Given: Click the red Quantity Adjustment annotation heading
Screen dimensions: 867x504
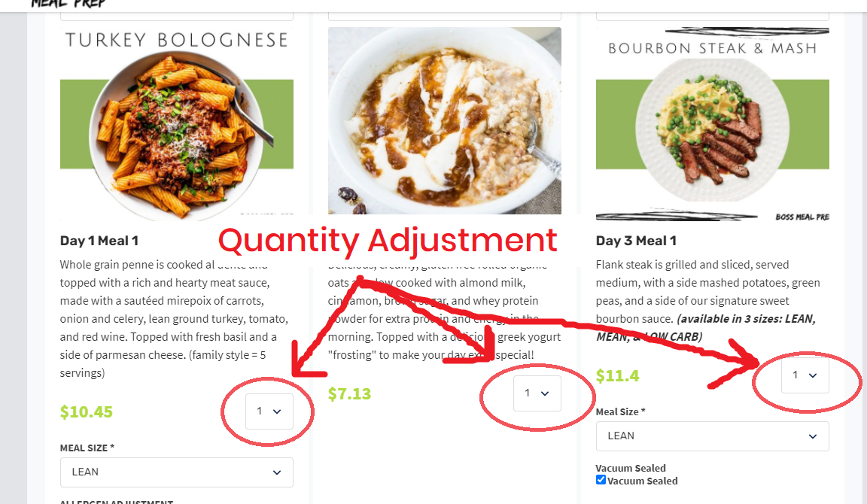Looking at the screenshot, I should click(x=388, y=241).
